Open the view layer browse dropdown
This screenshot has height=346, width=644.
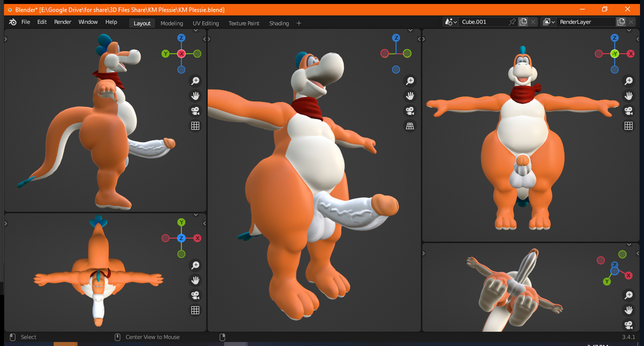click(x=549, y=22)
